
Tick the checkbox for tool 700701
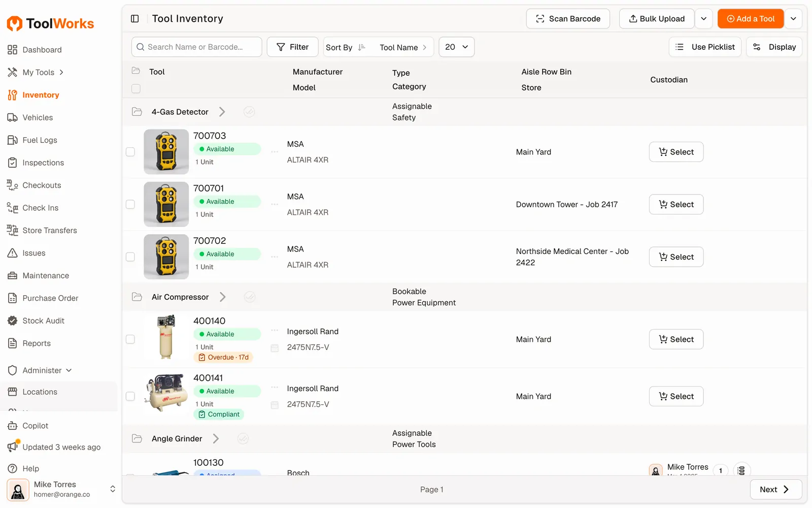point(130,204)
